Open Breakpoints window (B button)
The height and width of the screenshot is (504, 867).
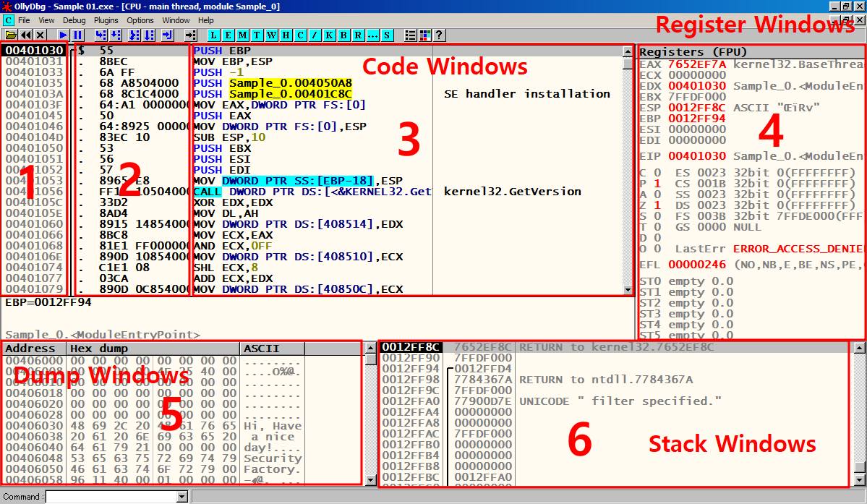[343, 35]
